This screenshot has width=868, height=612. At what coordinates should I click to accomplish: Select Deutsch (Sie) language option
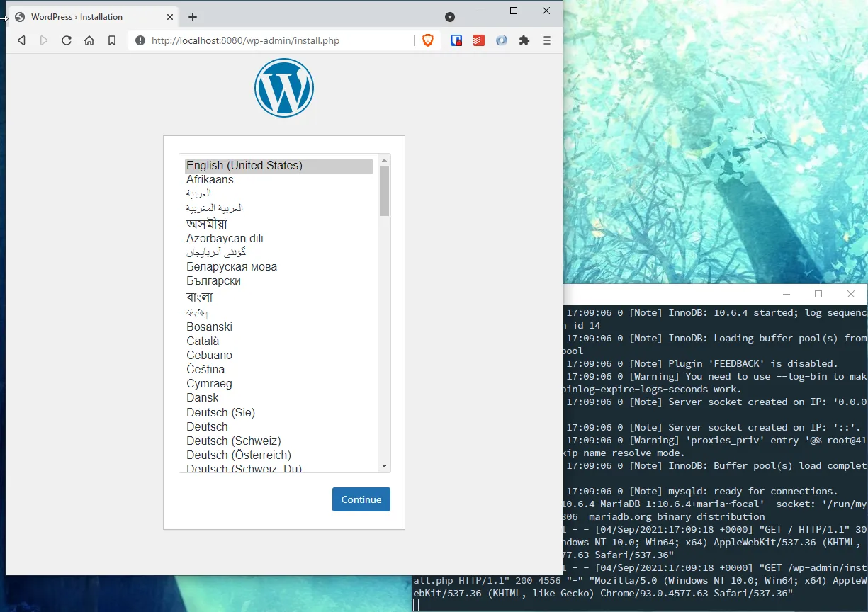coord(278,413)
